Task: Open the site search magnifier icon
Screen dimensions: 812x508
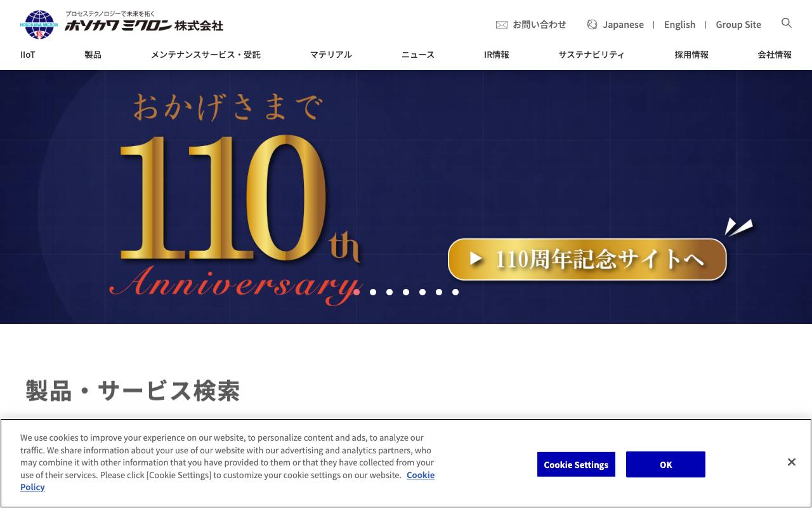Action: pyautogui.click(x=786, y=23)
